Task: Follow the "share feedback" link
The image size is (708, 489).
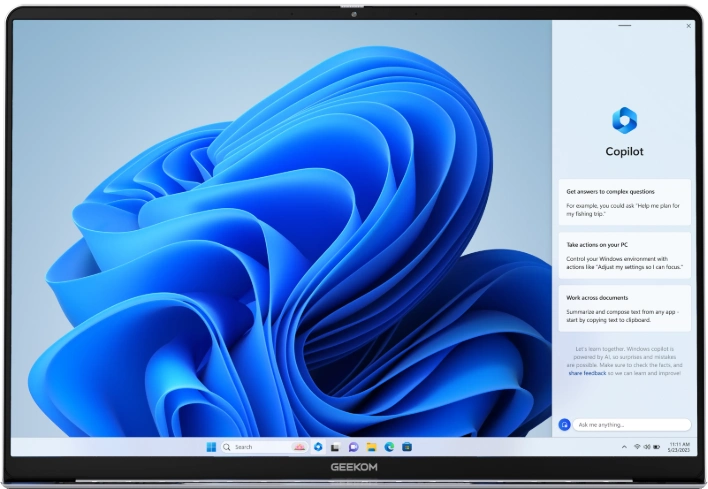Action: click(x=588, y=373)
